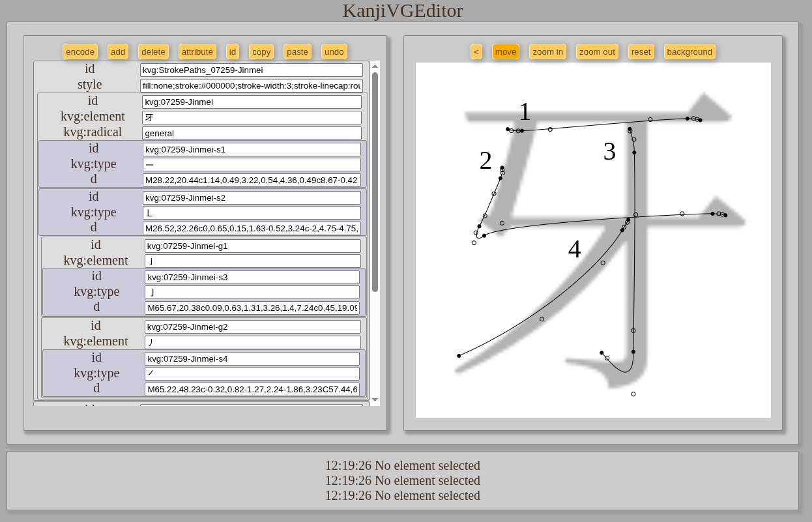Click the kvg:type field of stroke s4
The height and width of the screenshot is (522, 812).
pyautogui.click(x=252, y=374)
